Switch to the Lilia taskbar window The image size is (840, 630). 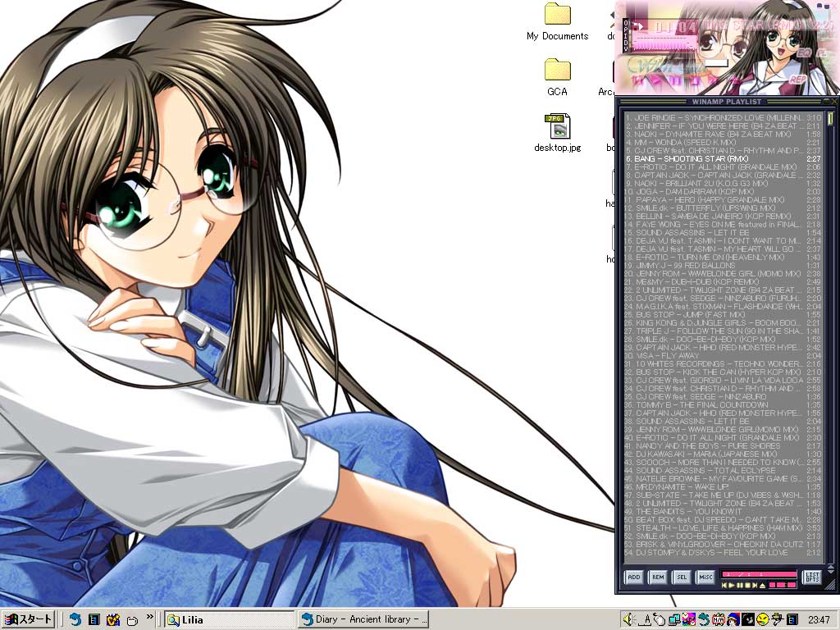(230, 620)
